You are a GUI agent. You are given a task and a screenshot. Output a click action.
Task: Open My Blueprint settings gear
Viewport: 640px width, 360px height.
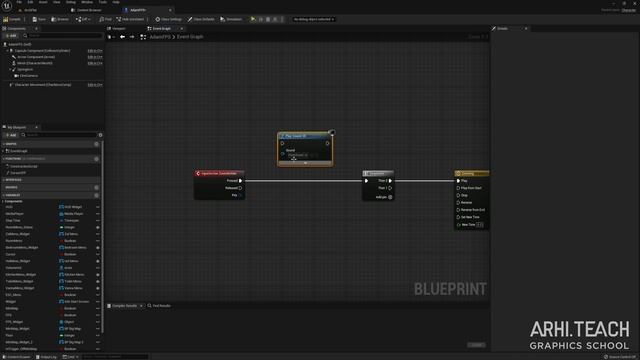click(100, 135)
